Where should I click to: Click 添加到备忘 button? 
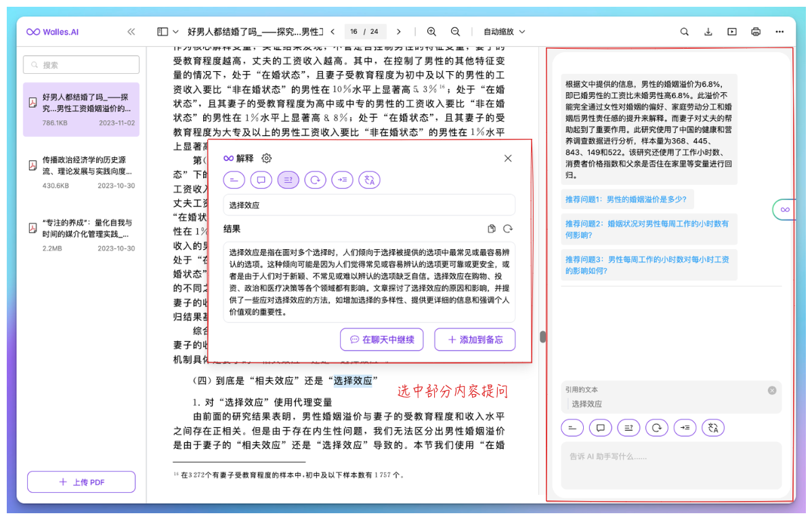pos(475,340)
